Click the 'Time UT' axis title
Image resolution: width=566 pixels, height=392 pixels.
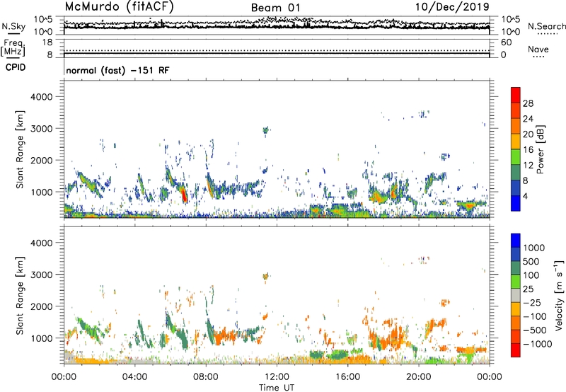click(277, 388)
